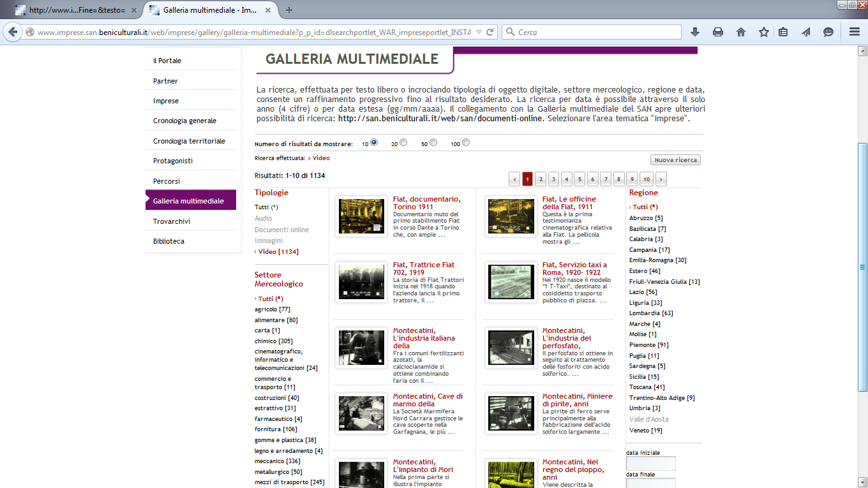Image resolution: width=868 pixels, height=488 pixels.
Task: Click the Cerca search box
Action: (x=592, y=32)
